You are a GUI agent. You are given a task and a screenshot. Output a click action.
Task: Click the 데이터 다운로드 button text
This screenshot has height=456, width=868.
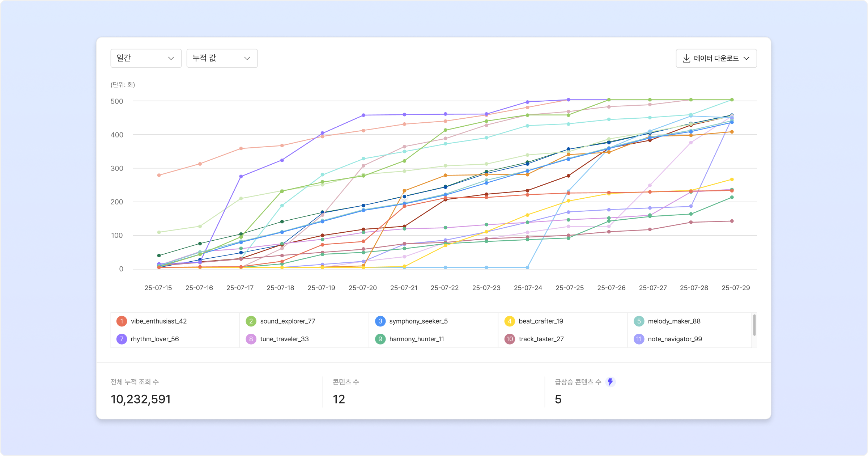click(716, 58)
